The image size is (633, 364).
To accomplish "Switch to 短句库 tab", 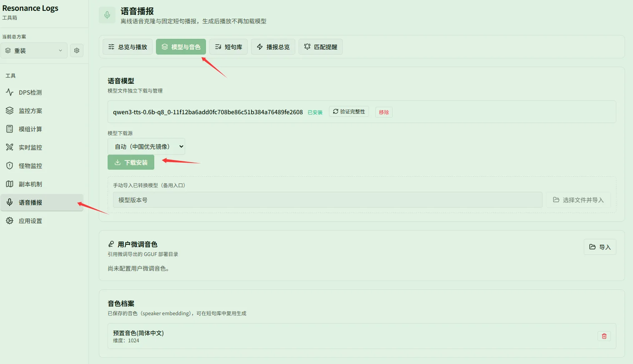I will click(x=229, y=47).
